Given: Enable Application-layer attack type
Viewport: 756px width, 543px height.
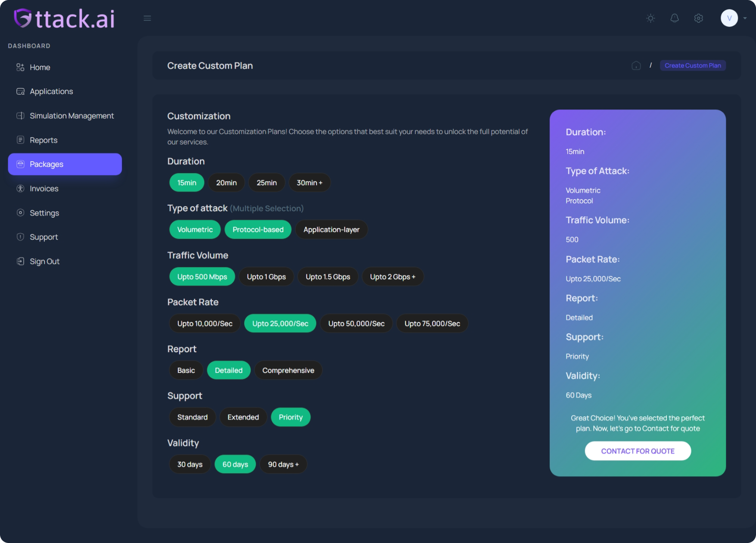Looking at the screenshot, I should click(x=331, y=230).
